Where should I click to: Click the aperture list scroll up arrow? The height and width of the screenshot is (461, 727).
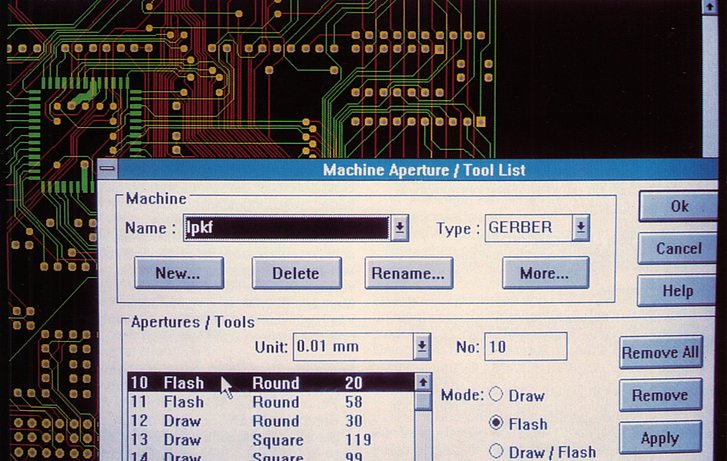423,383
